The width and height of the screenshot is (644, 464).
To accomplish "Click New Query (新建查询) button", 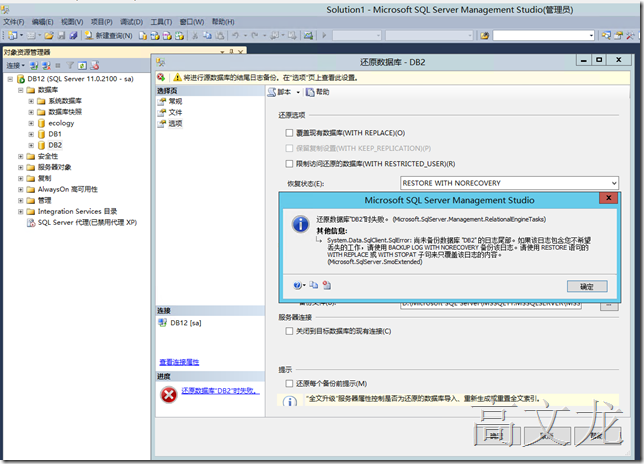I will (109, 36).
